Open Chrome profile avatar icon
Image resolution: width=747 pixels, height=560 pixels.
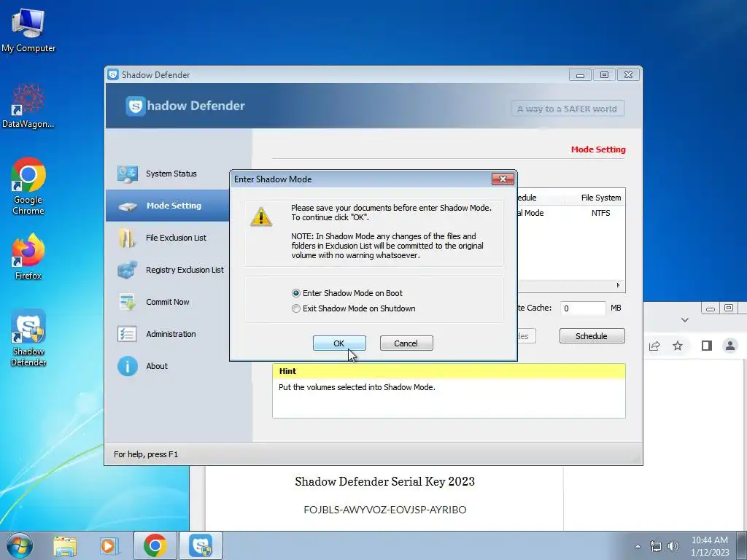729,346
